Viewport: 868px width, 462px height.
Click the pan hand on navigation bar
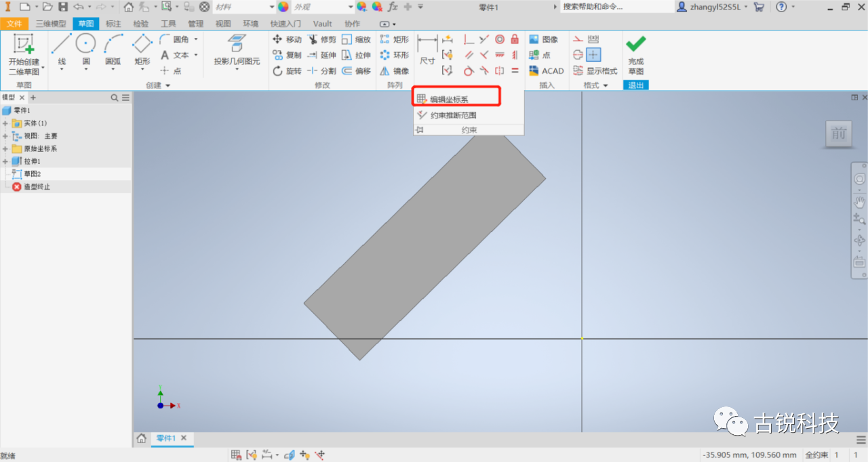tap(859, 201)
